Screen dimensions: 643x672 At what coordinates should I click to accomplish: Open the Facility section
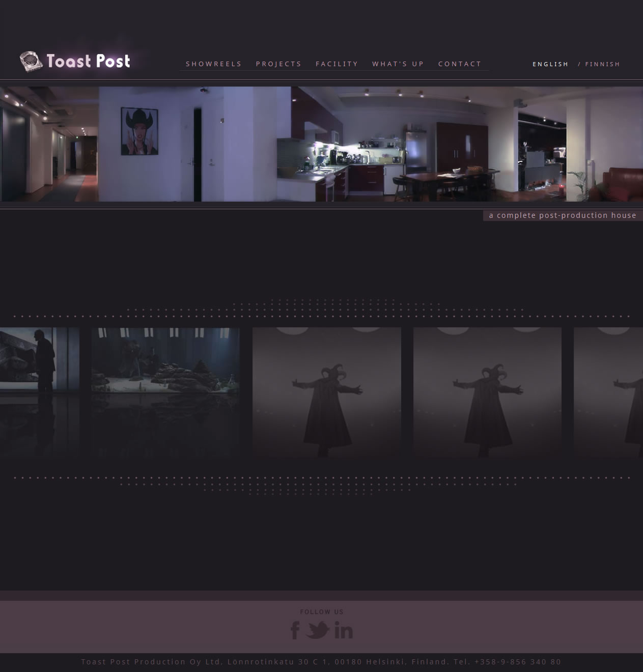click(x=337, y=64)
